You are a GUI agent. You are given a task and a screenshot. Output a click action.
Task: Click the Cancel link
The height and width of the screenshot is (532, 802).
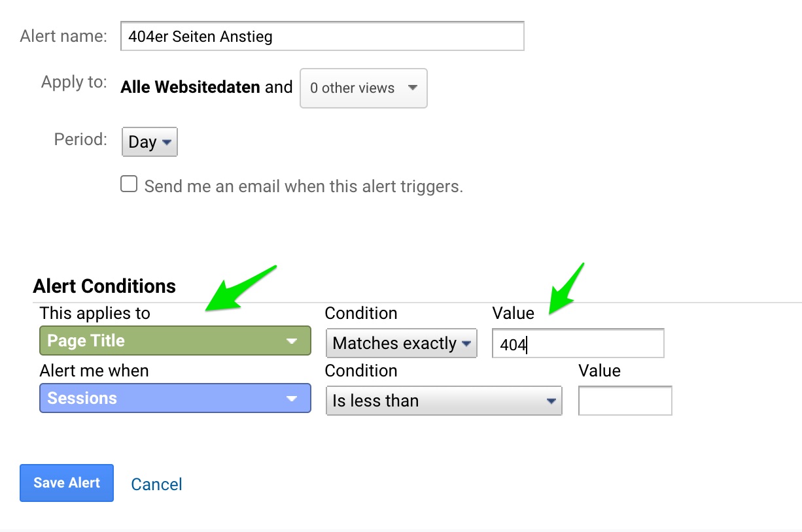pyautogui.click(x=156, y=484)
